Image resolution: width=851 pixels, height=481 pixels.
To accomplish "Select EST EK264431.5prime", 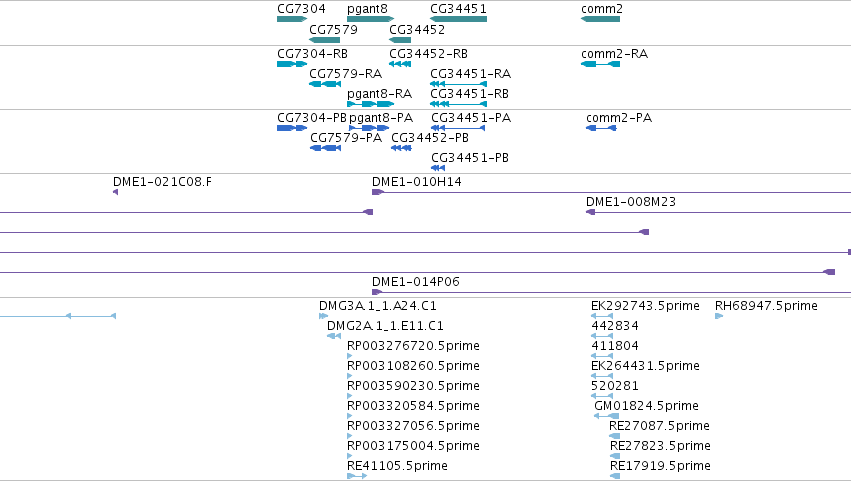I will tap(602, 376).
